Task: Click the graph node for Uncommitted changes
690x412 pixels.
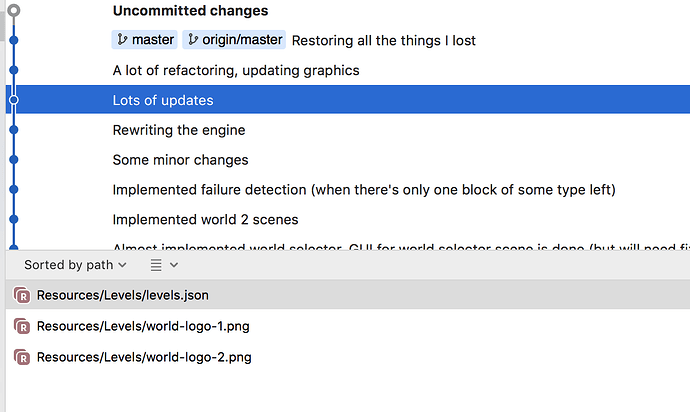Action: coord(13,10)
